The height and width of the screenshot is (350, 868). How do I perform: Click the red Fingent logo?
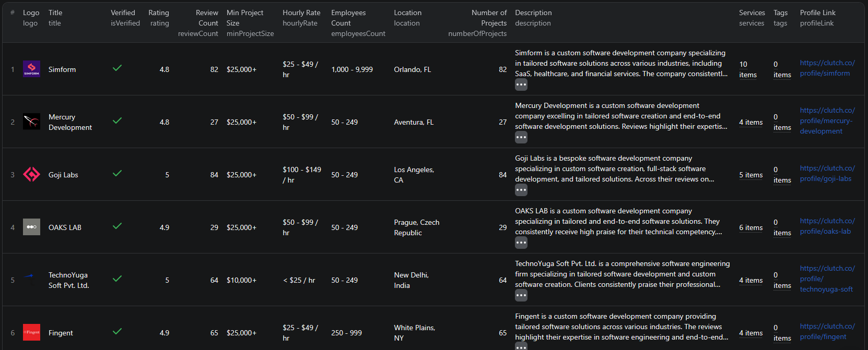31,332
